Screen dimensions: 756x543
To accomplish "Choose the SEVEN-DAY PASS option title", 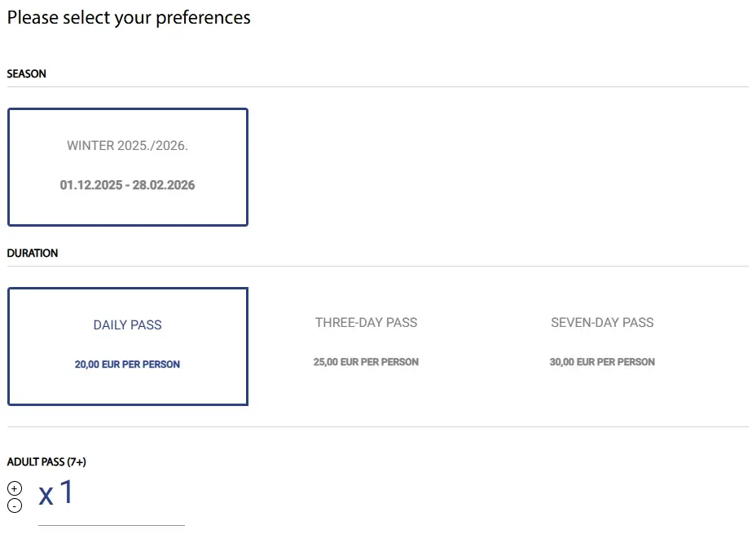I will pos(602,322).
